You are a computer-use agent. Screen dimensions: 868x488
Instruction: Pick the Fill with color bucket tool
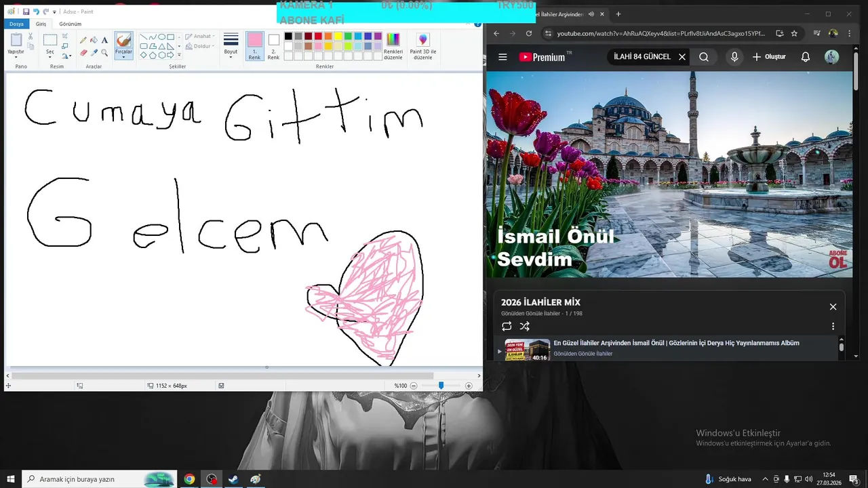pyautogui.click(x=94, y=41)
